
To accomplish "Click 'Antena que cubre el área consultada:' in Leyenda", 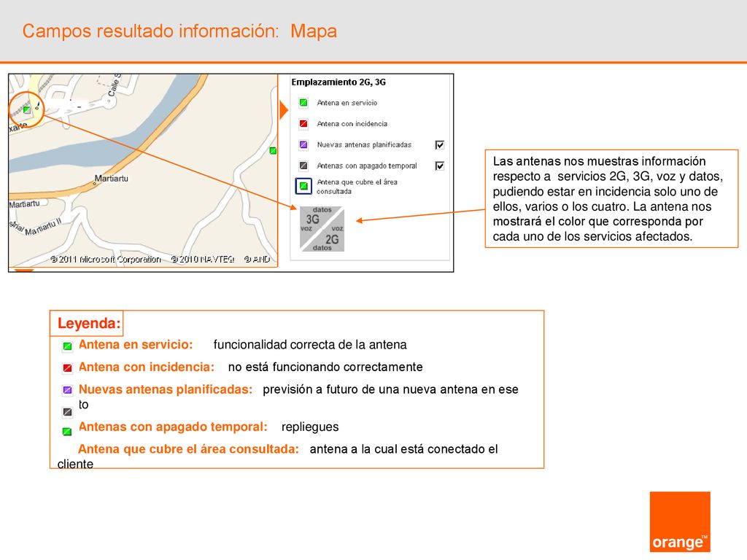I will 189,449.
